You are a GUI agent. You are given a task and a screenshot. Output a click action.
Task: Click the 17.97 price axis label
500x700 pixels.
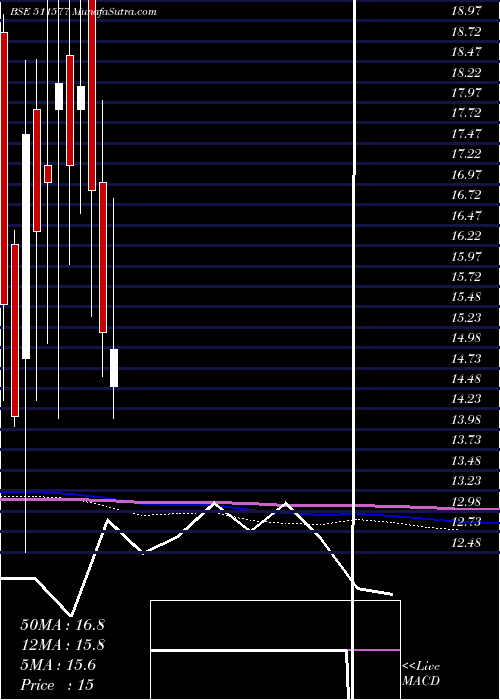pyautogui.click(x=466, y=92)
